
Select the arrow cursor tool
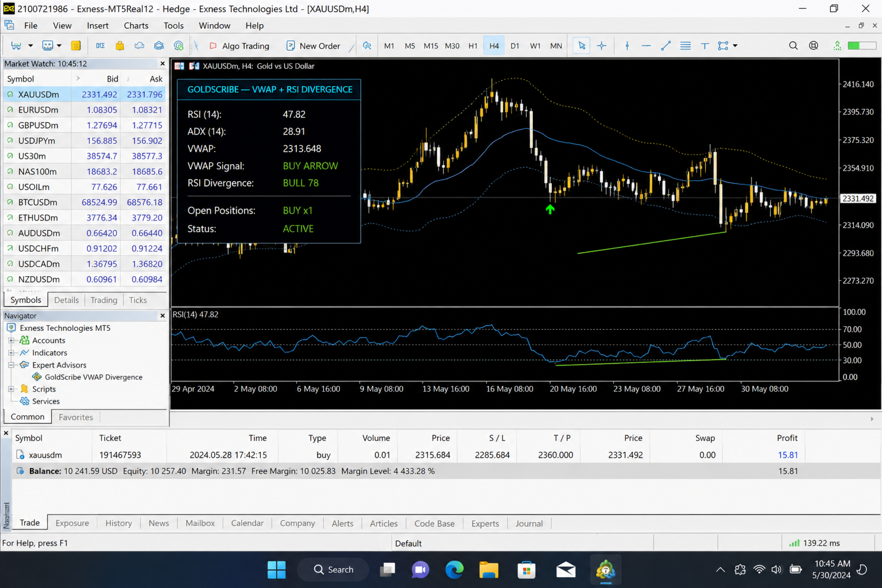[x=582, y=46]
